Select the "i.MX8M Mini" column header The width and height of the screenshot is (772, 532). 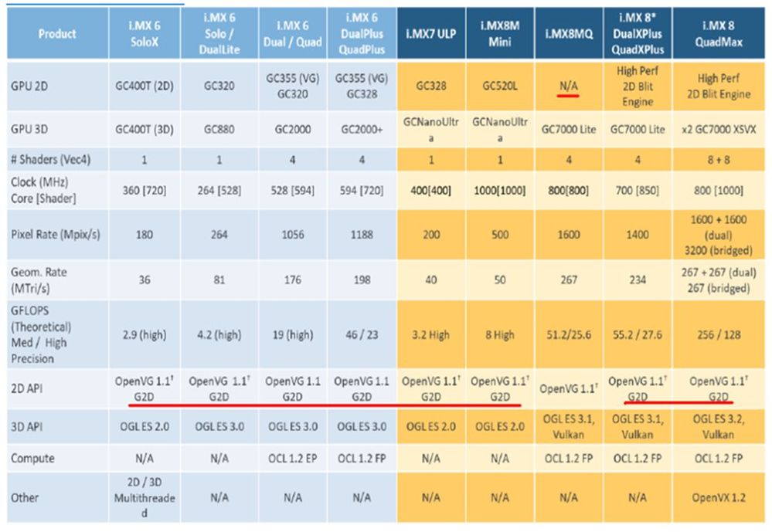[500, 33]
